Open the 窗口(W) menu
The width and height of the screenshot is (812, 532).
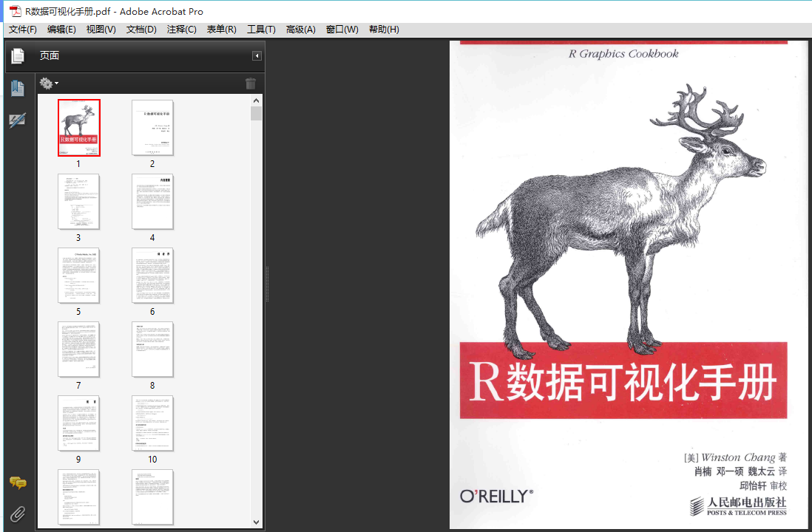[342, 30]
